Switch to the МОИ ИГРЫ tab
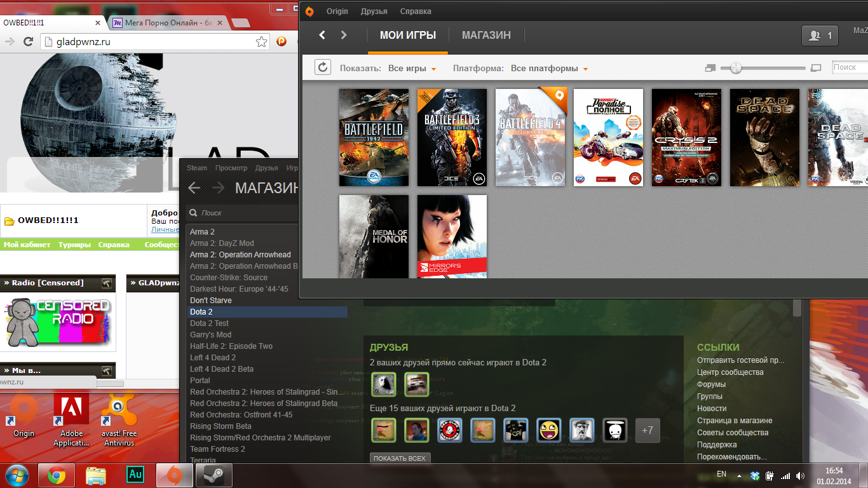The height and width of the screenshot is (488, 868). [x=408, y=35]
